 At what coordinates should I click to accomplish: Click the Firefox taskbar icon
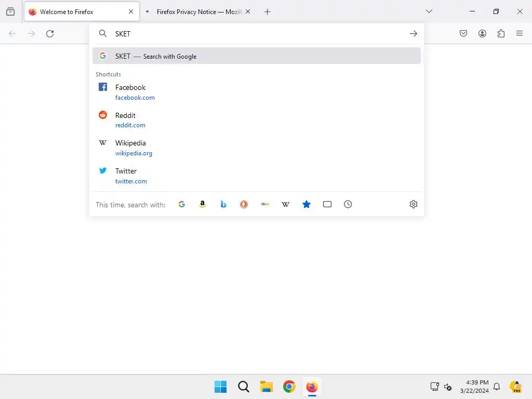[312, 387]
